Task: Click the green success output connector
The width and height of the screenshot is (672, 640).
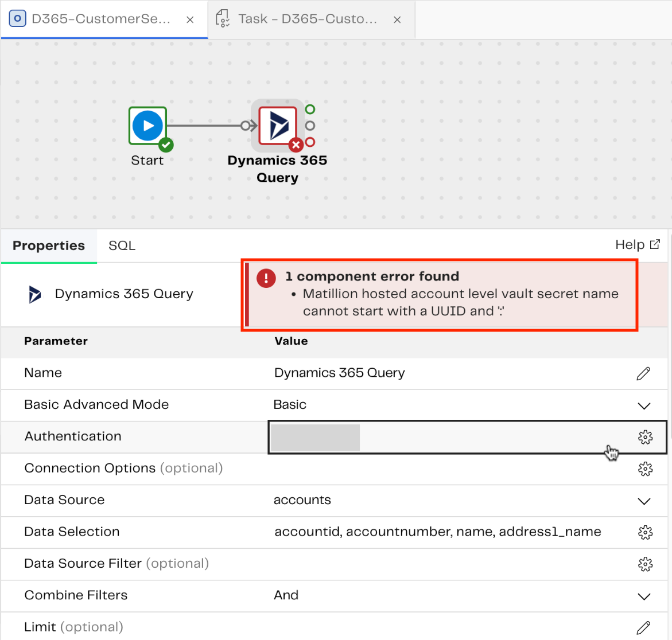Action: [310, 109]
